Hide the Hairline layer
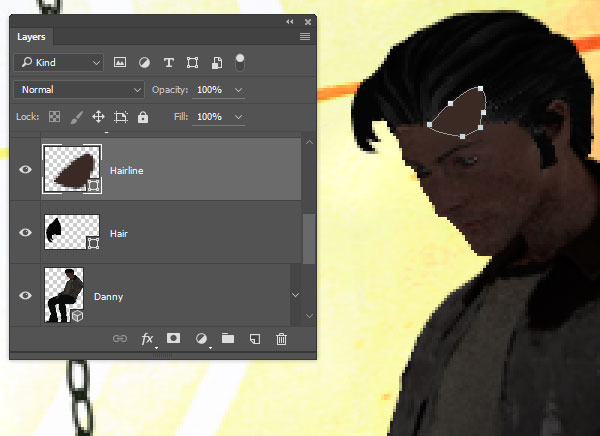Viewport: 600px width, 436px height. [x=25, y=169]
